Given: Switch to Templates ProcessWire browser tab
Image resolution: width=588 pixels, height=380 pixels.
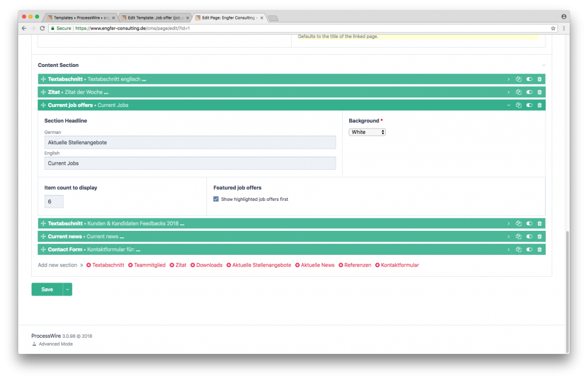Looking at the screenshot, I should tap(79, 18).
